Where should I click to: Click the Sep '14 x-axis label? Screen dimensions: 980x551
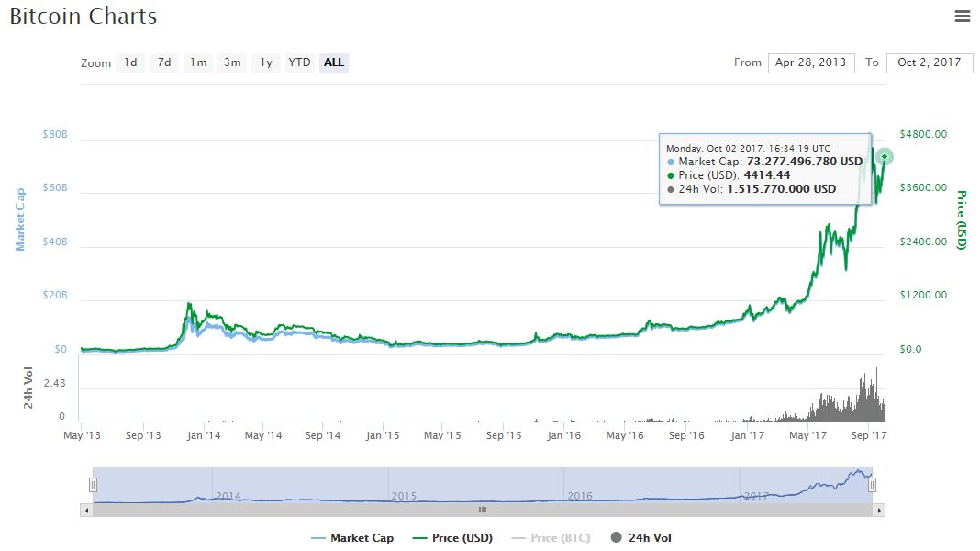[323, 435]
